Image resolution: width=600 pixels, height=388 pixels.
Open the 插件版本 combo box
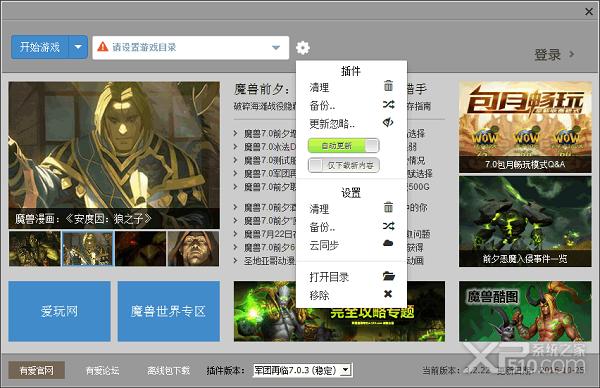(302, 370)
